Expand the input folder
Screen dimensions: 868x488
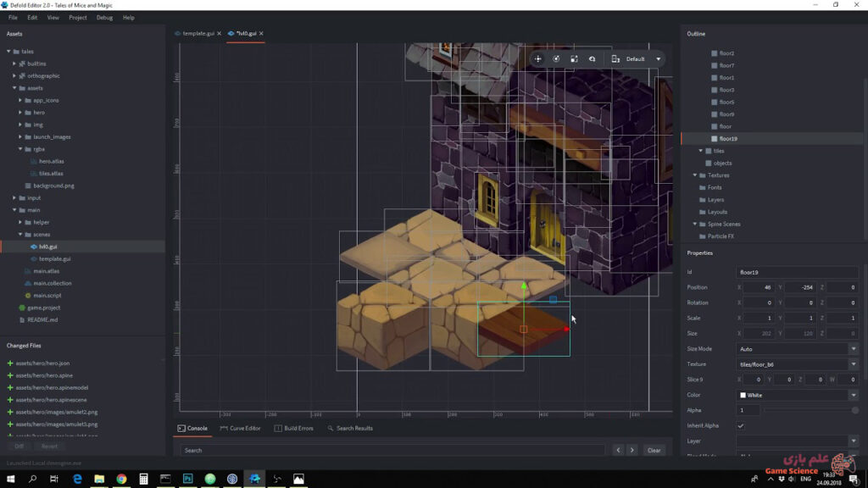[x=14, y=197]
